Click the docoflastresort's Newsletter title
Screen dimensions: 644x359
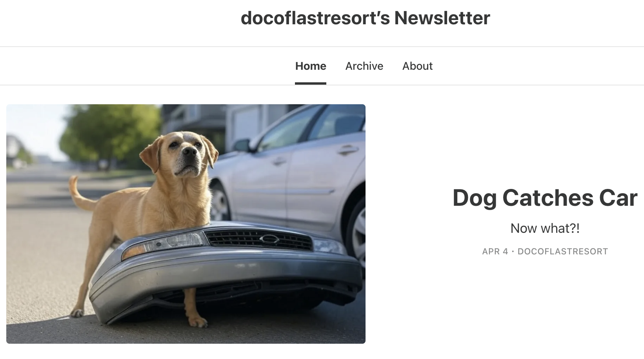click(365, 18)
